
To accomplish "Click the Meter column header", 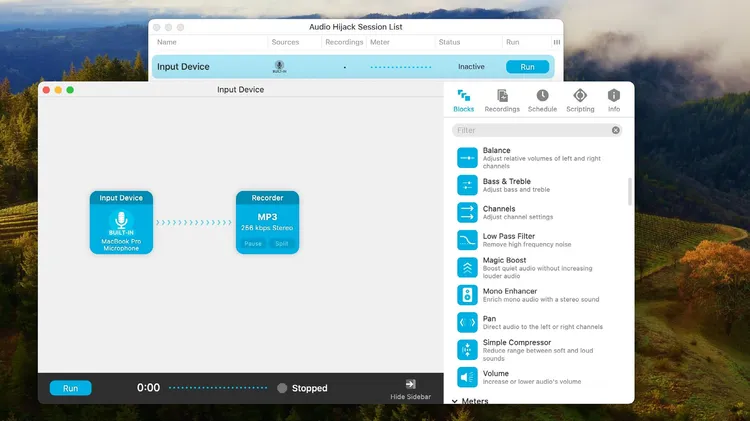I will [380, 42].
